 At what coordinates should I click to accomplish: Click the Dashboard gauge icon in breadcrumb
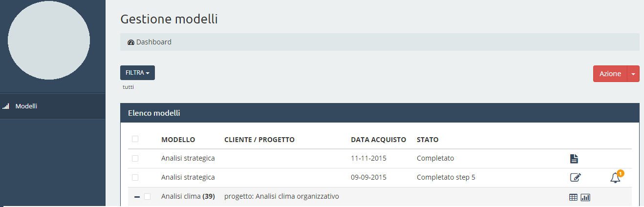coord(130,42)
